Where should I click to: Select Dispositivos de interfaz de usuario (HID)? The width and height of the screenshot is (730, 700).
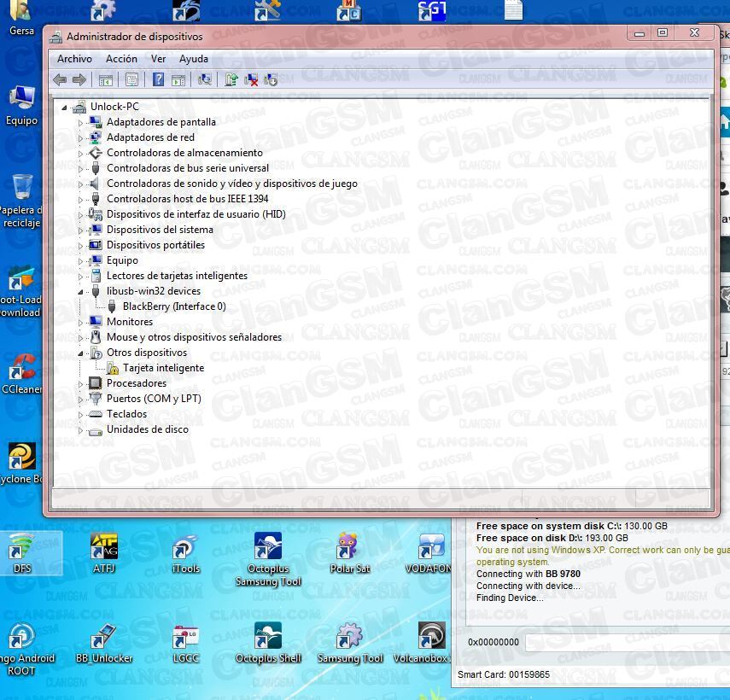click(x=196, y=214)
